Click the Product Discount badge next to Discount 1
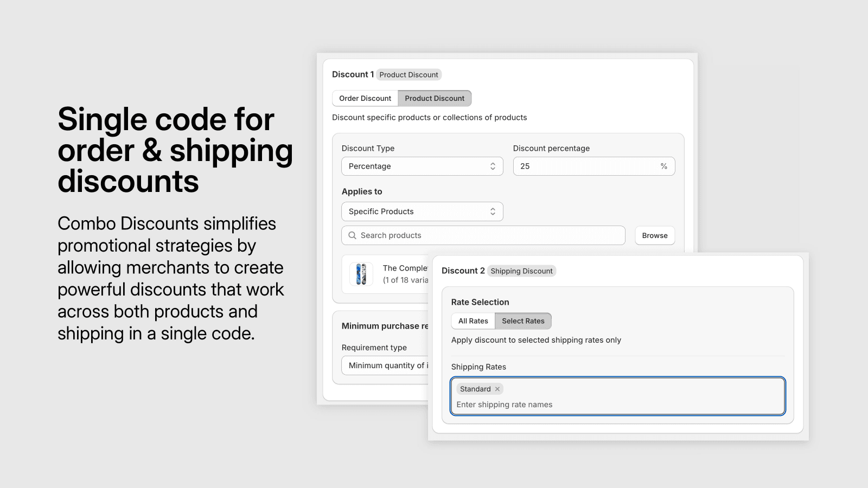The width and height of the screenshot is (868, 488). pyautogui.click(x=409, y=74)
